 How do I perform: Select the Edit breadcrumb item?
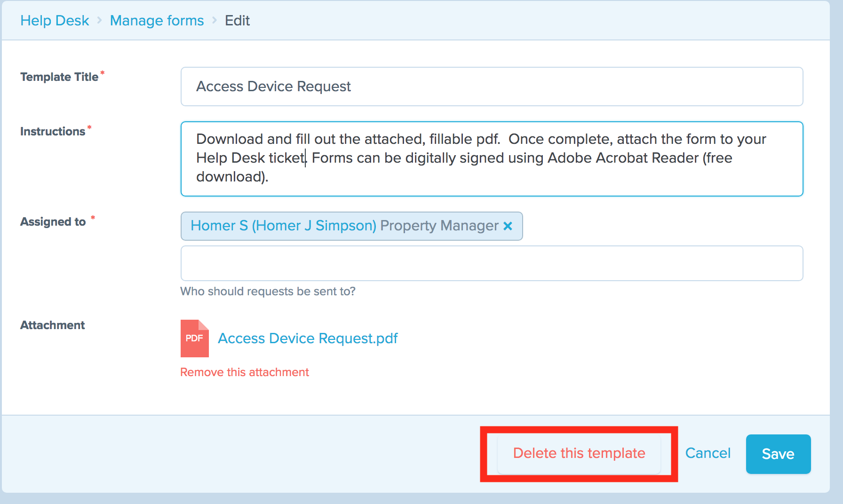click(x=237, y=21)
